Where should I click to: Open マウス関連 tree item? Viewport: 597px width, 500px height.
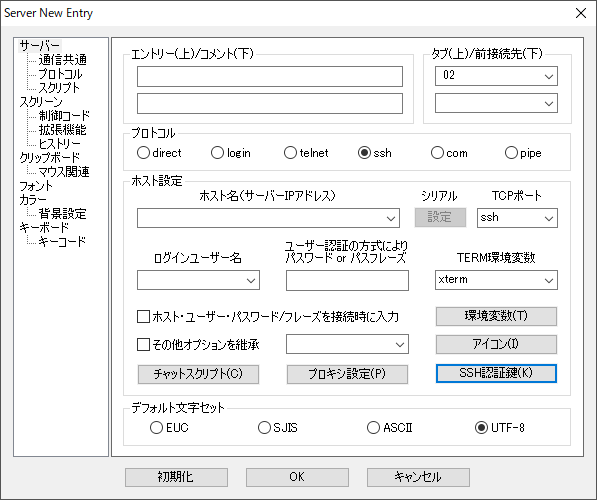click(x=64, y=172)
